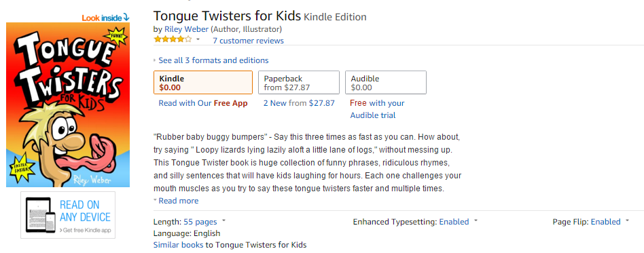Expand the Page Flip dropdown arrow
Image resolution: width=644 pixels, height=253 pixels.
[627, 221]
